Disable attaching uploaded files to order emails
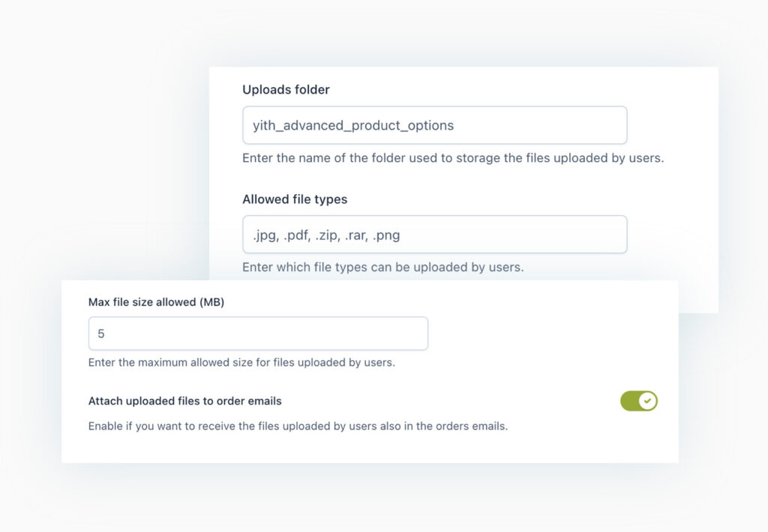 click(x=639, y=401)
